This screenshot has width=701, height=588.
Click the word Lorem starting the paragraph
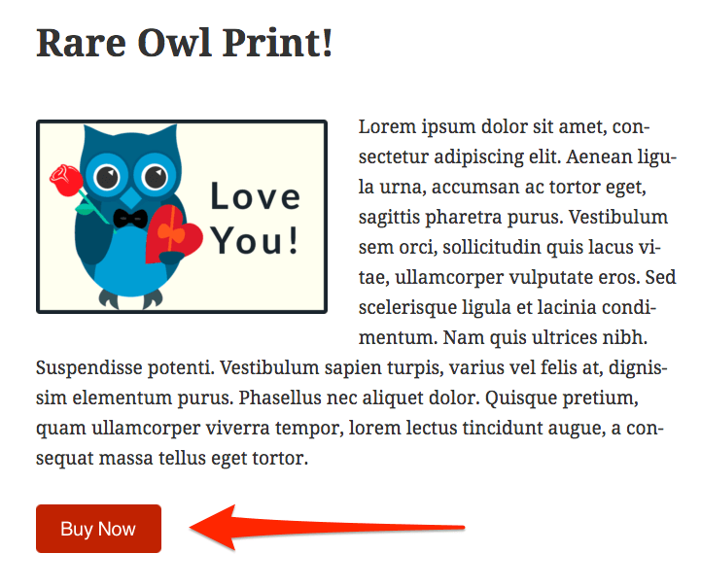(387, 127)
